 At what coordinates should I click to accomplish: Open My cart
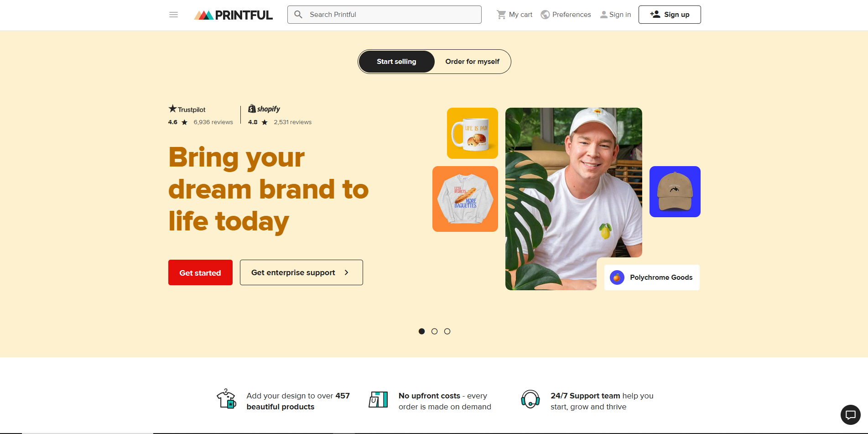[x=515, y=15]
